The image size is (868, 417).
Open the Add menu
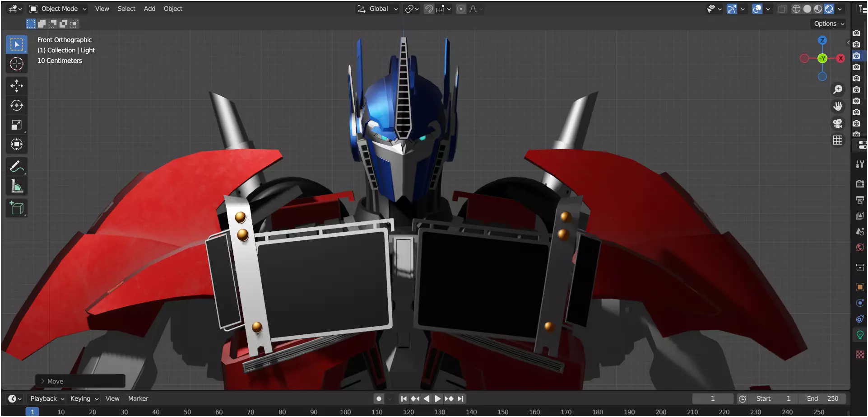pos(149,9)
